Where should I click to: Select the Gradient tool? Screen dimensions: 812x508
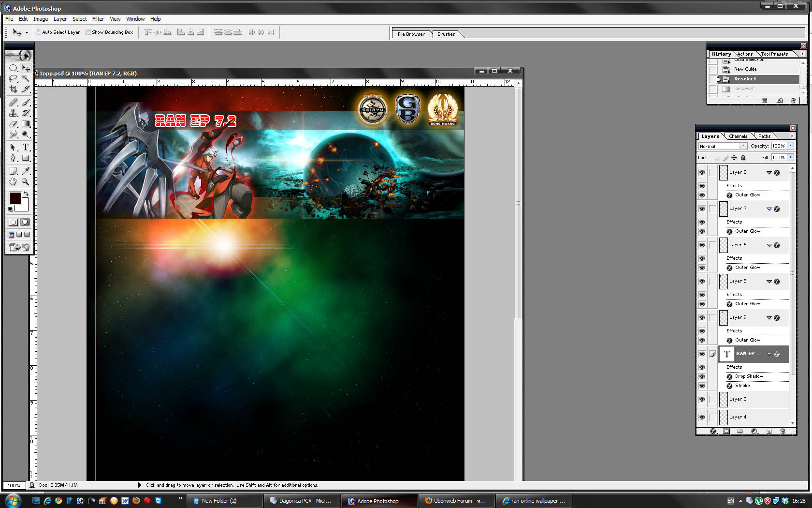pyautogui.click(x=26, y=123)
